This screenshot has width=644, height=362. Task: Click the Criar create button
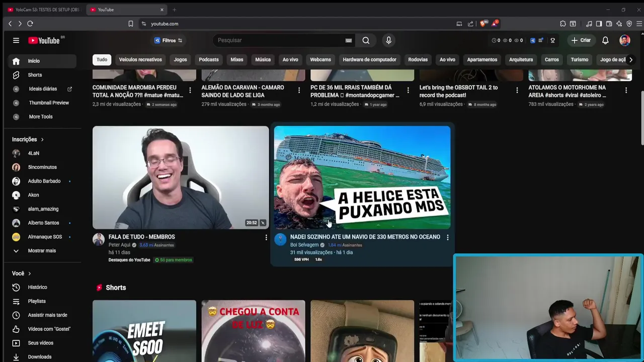581,40
